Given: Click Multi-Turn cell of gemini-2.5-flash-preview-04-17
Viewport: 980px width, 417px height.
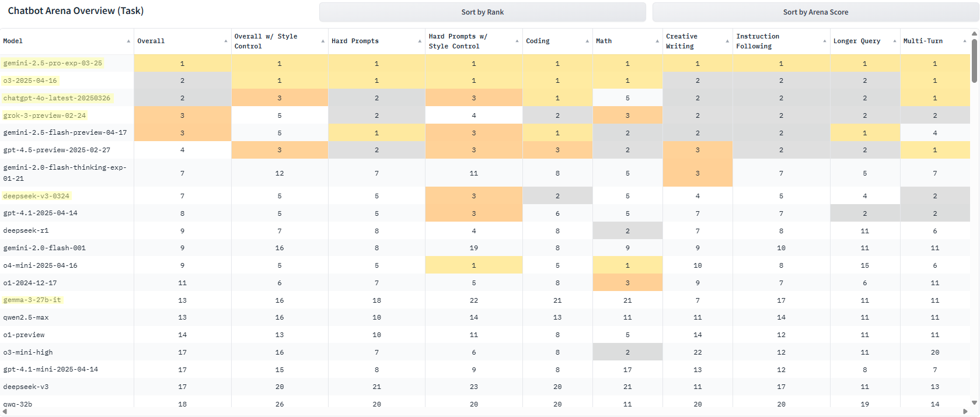Looking at the screenshot, I should [x=935, y=132].
